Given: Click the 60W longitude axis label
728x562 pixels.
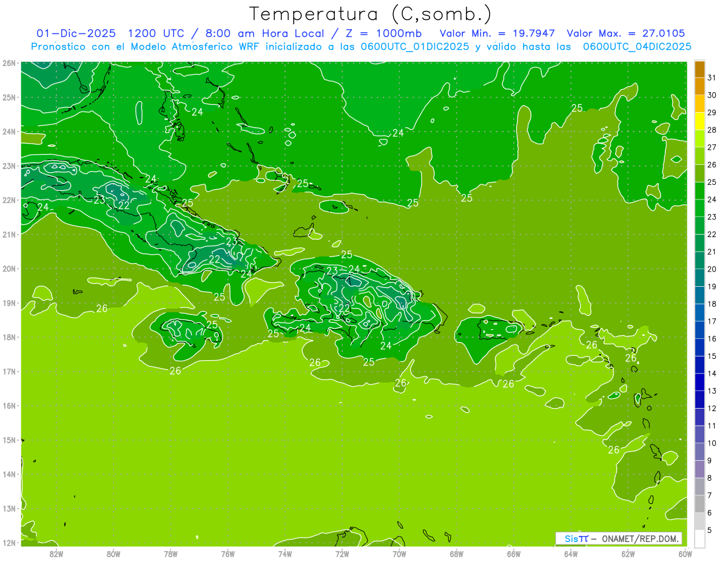Looking at the screenshot, I should (x=685, y=553).
